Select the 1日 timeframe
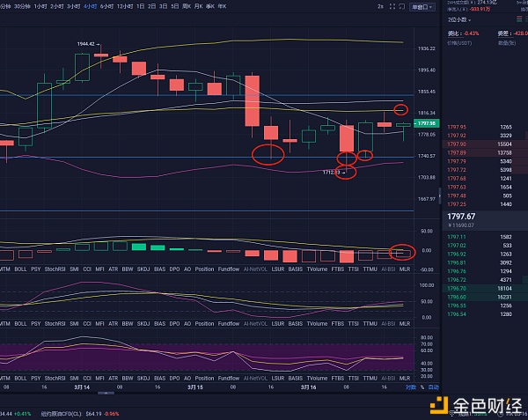 141,6
